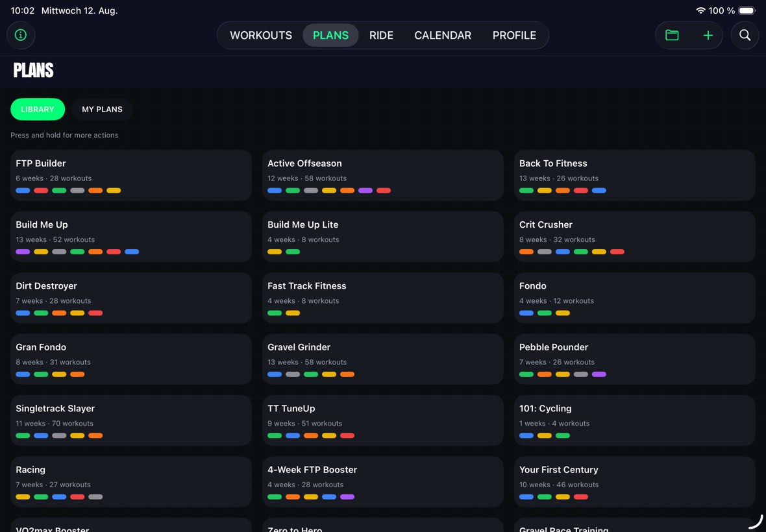Click '13 weeks · 26 workouts' text
The width and height of the screenshot is (766, 532).
pyautogui.click(x=559, y=178)
